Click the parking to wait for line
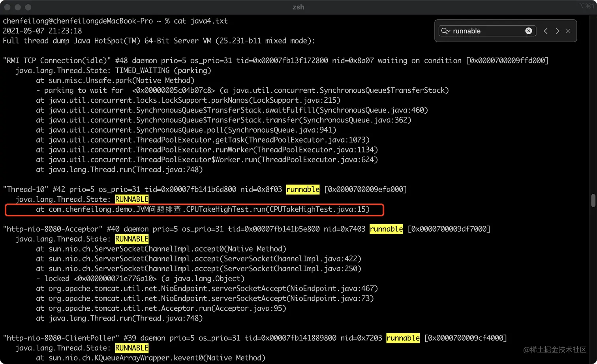The width and height of the screenshot is (597, 364). [x=242, y=90]
